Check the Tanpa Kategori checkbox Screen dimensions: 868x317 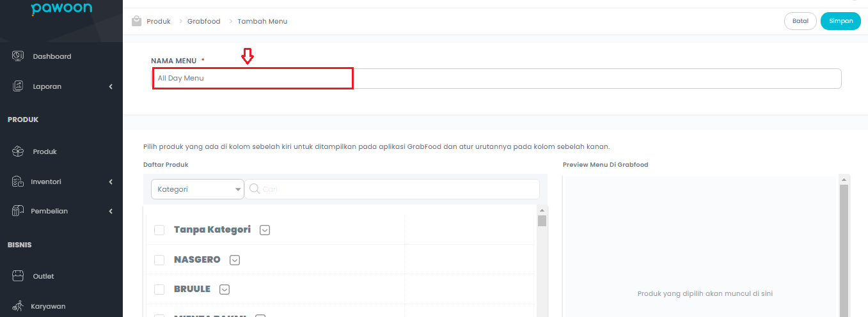(159, 230)
